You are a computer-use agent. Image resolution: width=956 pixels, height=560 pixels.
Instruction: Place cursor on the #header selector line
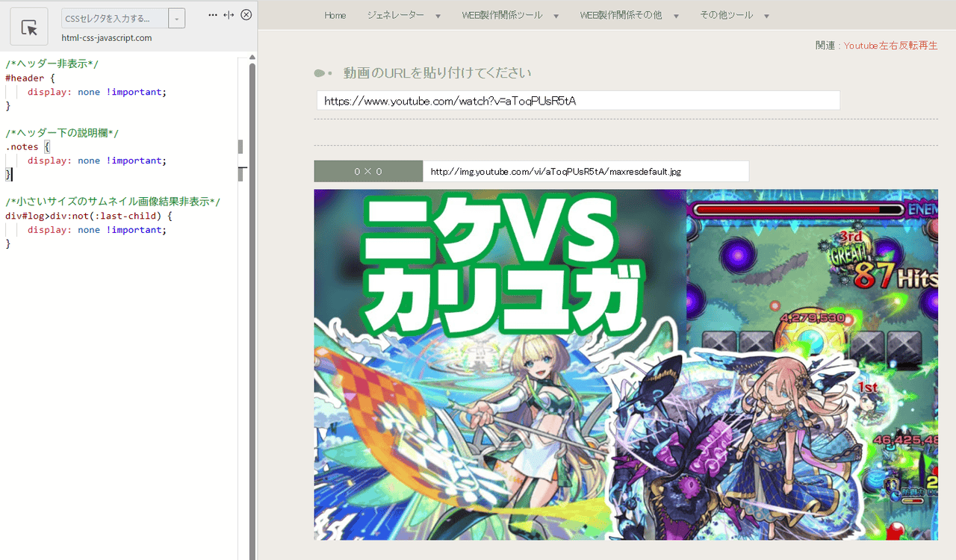30,78
